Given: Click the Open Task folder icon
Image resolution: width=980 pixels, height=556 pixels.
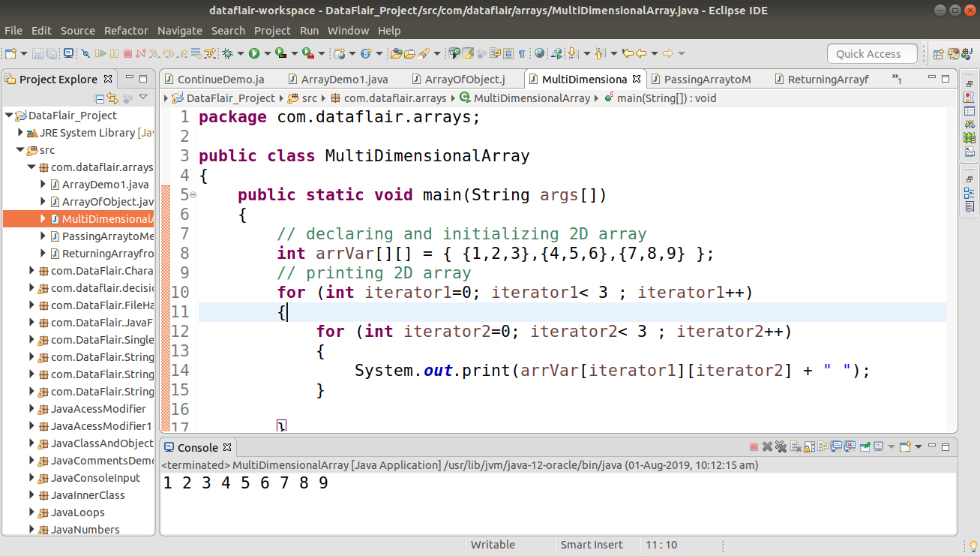Looking at the screenshot, I should pos(409,53).
